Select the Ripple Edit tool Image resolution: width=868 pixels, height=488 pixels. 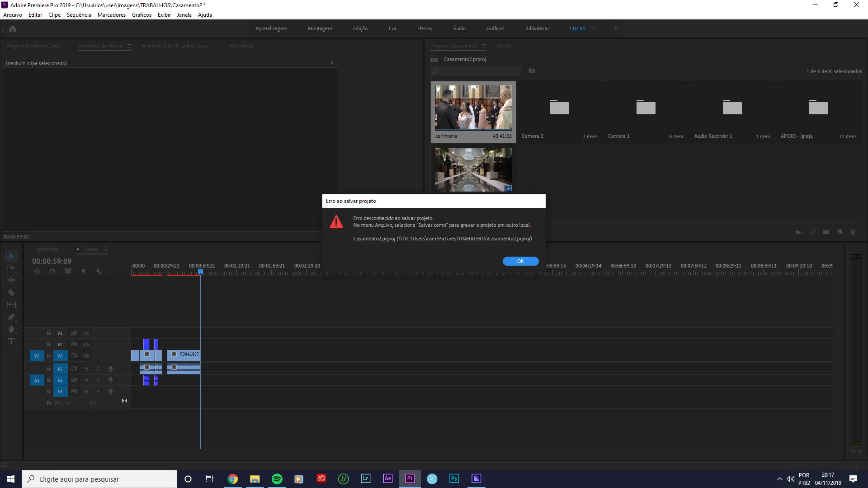11,280
